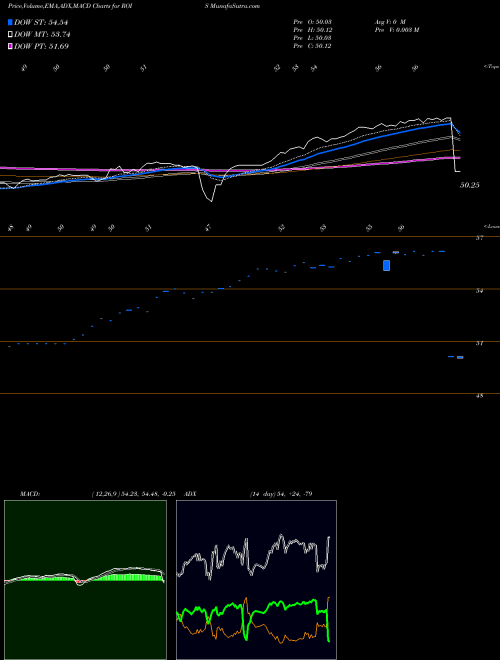Click the MACD '(12,26,9) 54.23, 54.48, -0.25' values
Viewport: 500px width, 660px height.
click(133, 494)
